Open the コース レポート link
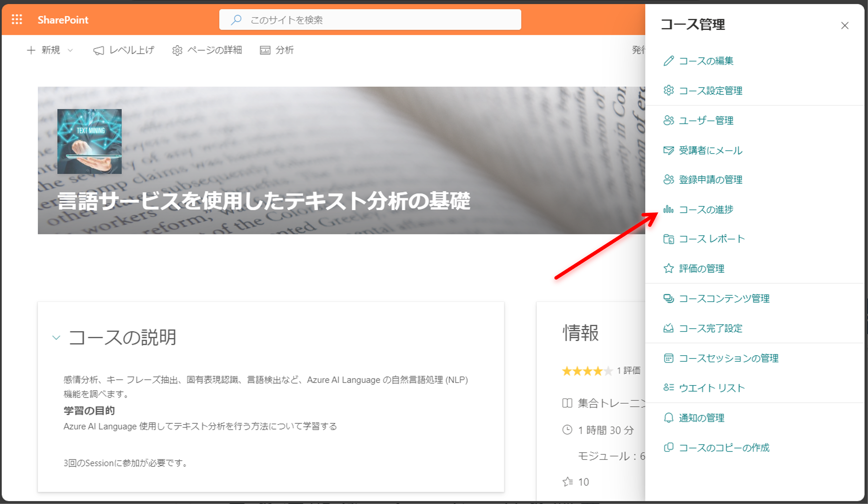Screen dimensions: 868x504 712,239
